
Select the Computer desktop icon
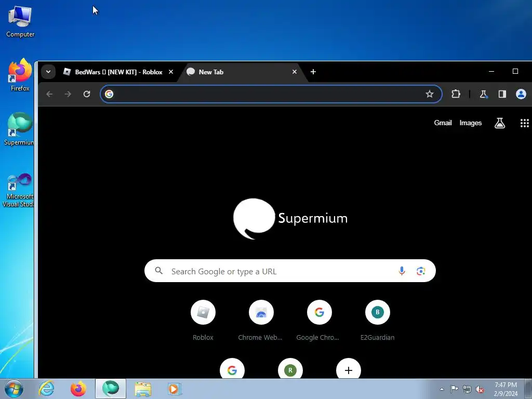tap(20, 22)
